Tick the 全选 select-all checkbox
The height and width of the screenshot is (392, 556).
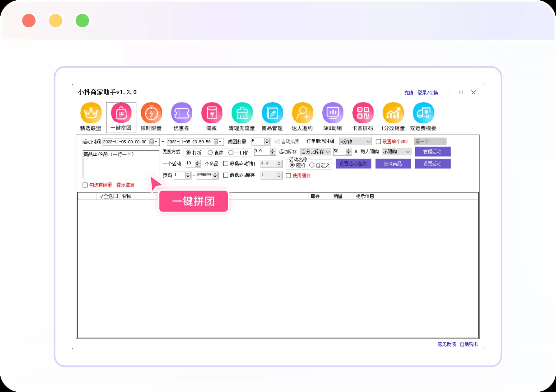116,196
